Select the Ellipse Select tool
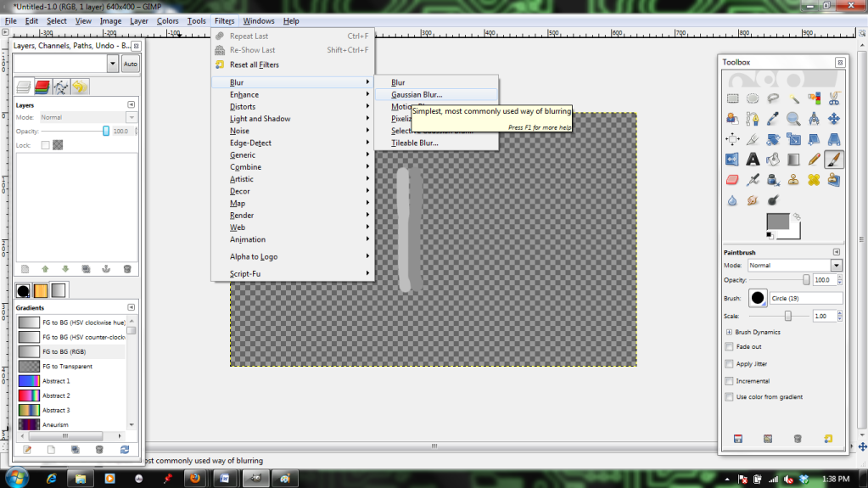 point(753,98)
